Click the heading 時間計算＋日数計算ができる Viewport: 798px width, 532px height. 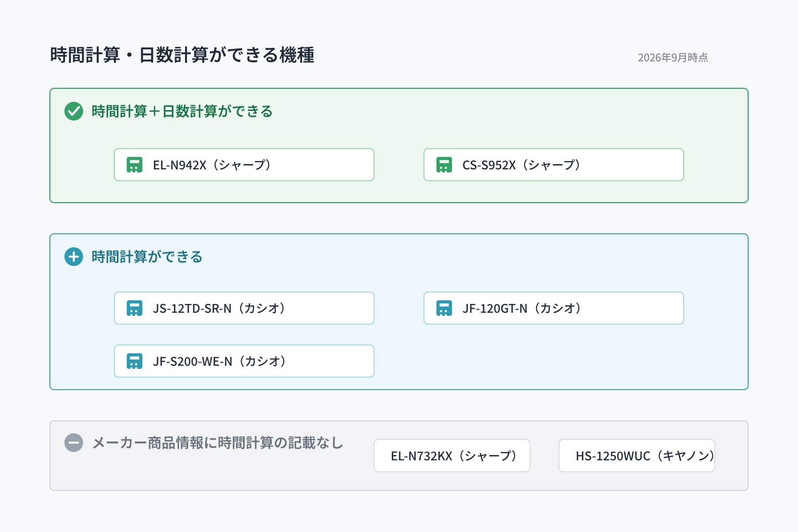(x=182, y=111)
